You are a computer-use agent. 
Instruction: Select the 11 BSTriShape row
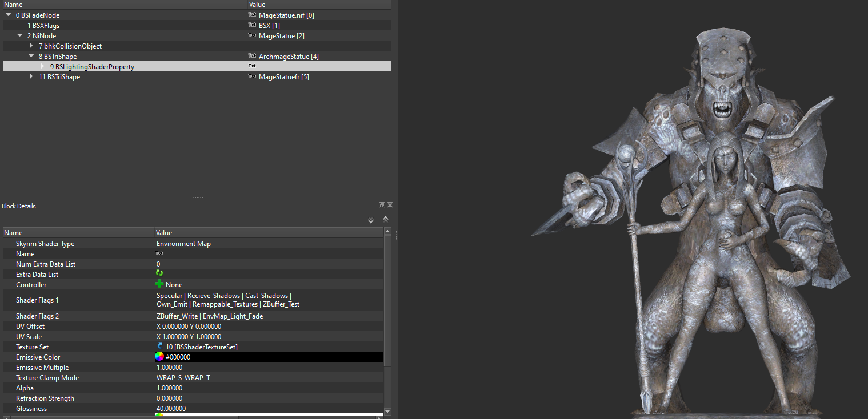(x=197, y=76)
